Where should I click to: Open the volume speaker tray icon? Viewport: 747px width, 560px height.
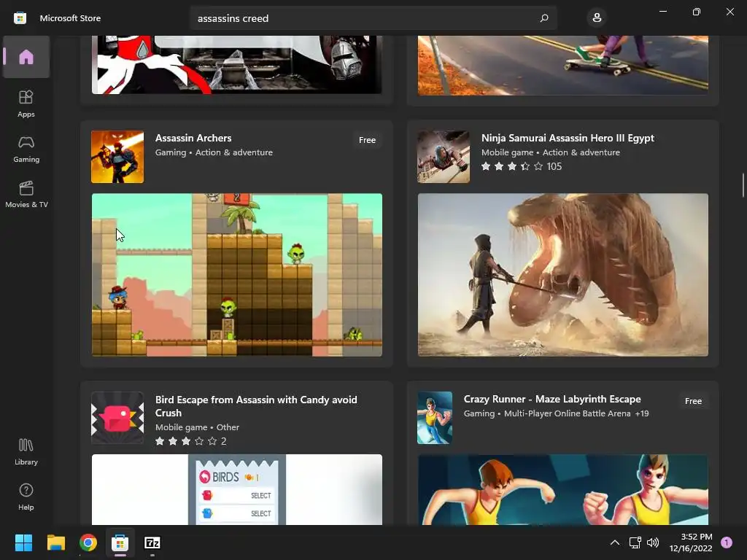pos(653,542)
